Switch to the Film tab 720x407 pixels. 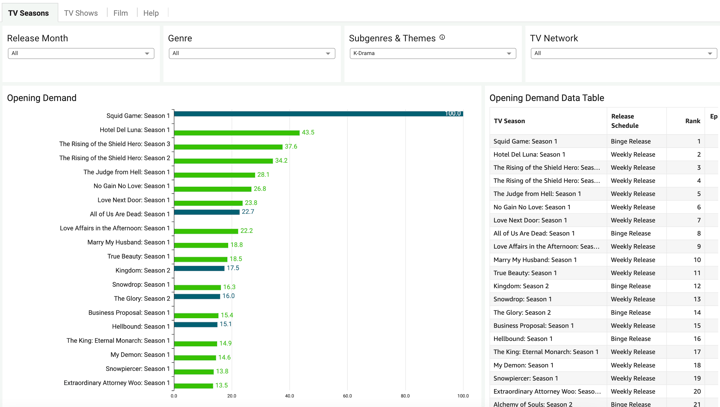[x=121, y=13]
